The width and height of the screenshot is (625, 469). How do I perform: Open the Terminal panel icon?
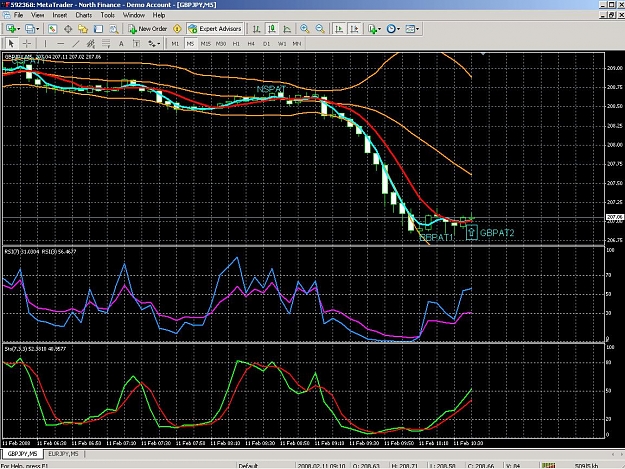click(98, 29)
